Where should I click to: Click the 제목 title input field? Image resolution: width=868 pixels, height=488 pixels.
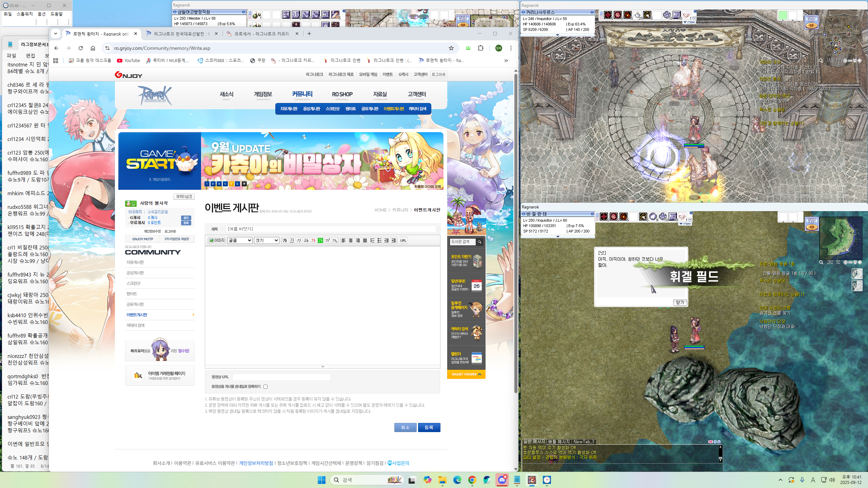[x=331, y=229]
